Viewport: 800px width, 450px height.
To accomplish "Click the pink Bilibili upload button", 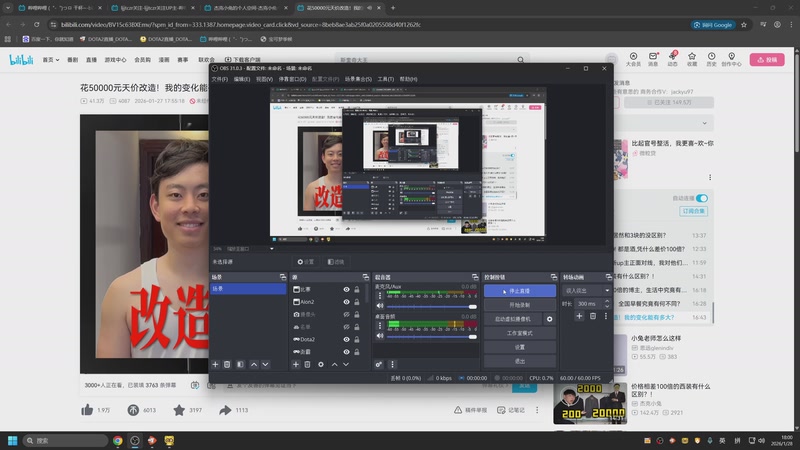I will [x=767, y=60].
